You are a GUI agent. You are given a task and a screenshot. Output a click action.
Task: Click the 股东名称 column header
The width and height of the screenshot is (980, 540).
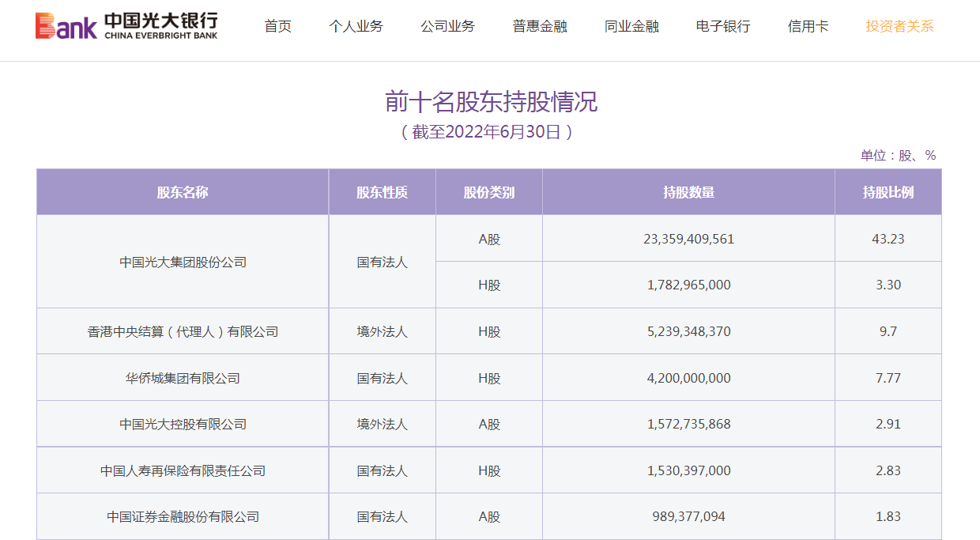click(x=183, y=192)
